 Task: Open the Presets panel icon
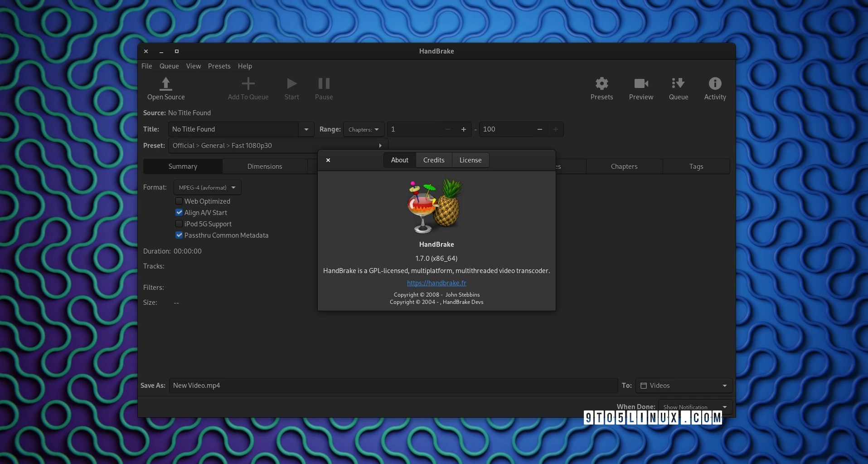click(x=601, y=88)
